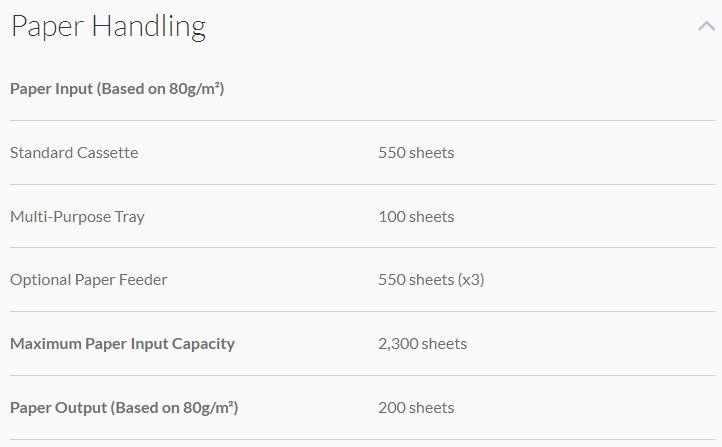Click the Paper Output (Based on 80g/m²) label
The width and height of the screenshot is (722, 447).
tap(124, 408)
